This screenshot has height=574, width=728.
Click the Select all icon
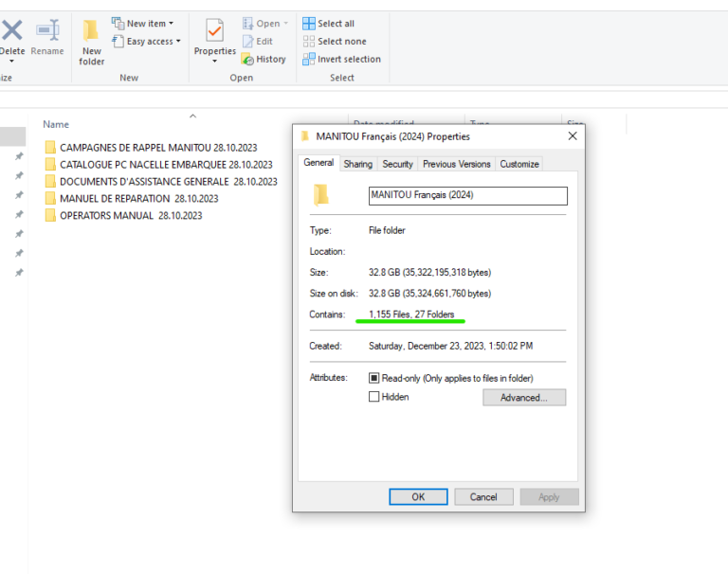309,23
